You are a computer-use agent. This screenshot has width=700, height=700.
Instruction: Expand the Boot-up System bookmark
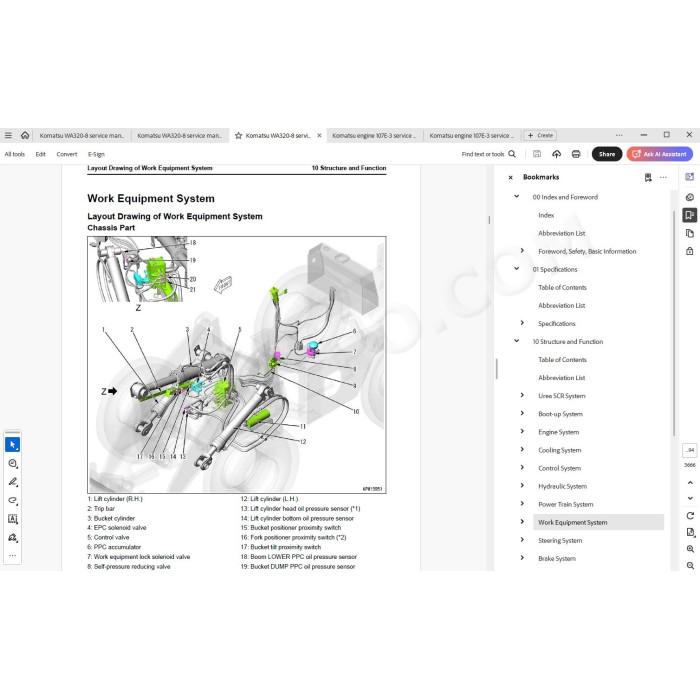pos(522,413)
